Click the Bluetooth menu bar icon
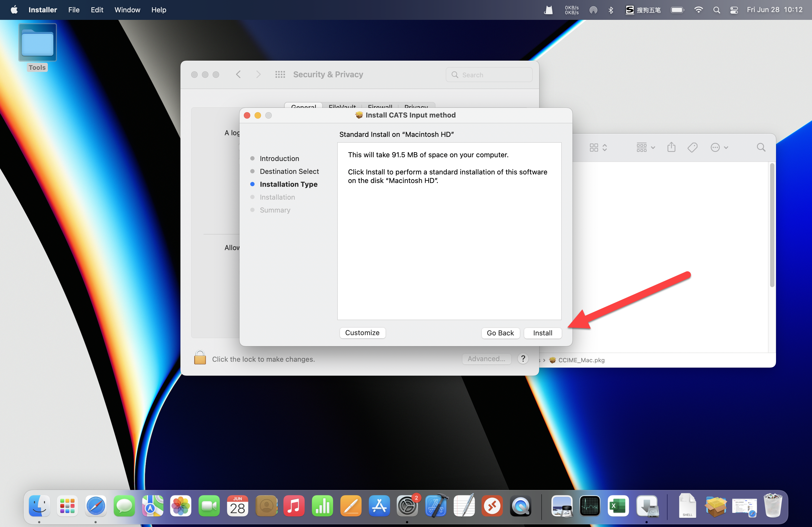 611,10
